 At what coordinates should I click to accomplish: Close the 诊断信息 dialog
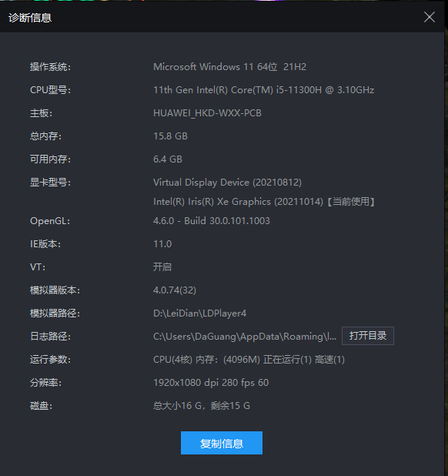(x=430, y=17)
